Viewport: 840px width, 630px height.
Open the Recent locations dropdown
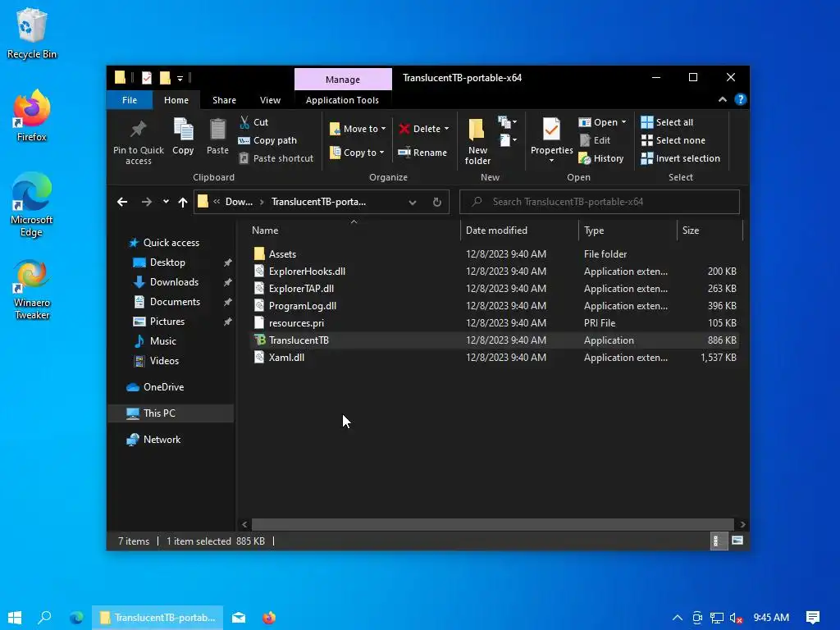pos(166,202)
